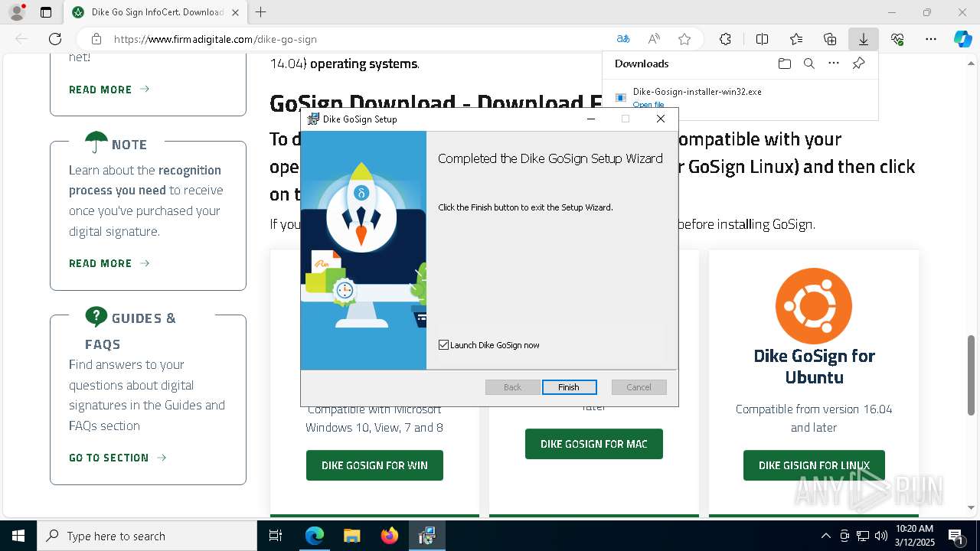Click the DIKE GOSIGN FOR MAC button

click(x=593, y=444)
